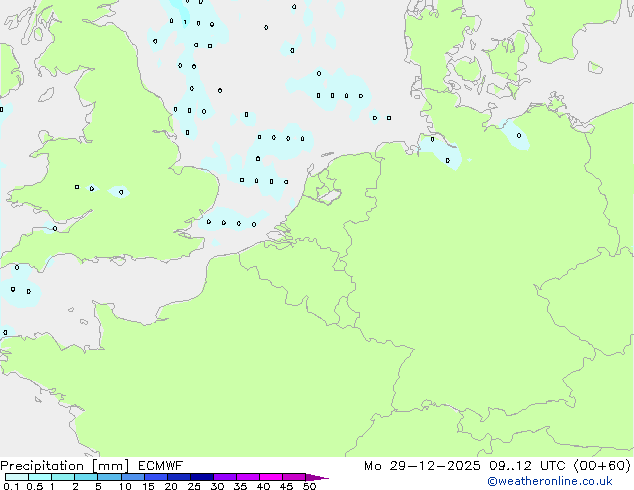Click the legend label '20'
The width and height of the screenshot is (634, 490).
coord(171,486)
